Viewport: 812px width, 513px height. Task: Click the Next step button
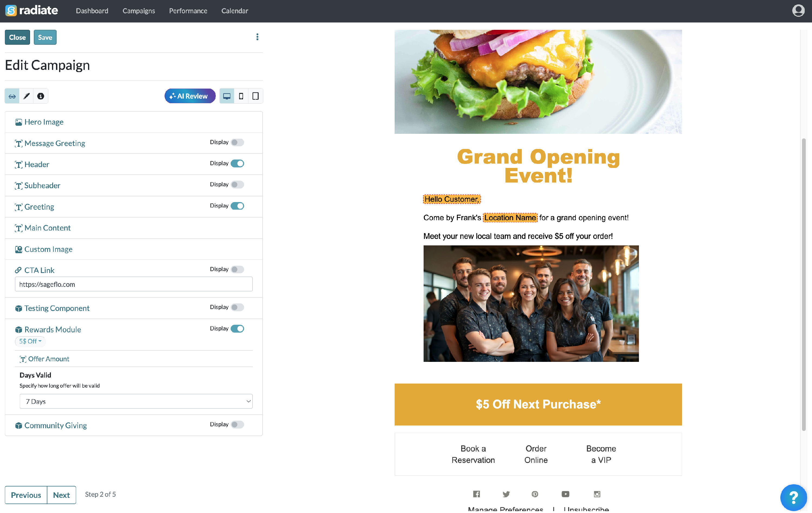(61, 495)
